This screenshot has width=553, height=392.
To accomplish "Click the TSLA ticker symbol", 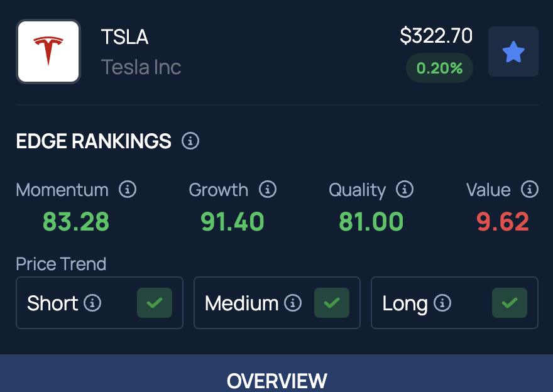I will pos(125,36).
